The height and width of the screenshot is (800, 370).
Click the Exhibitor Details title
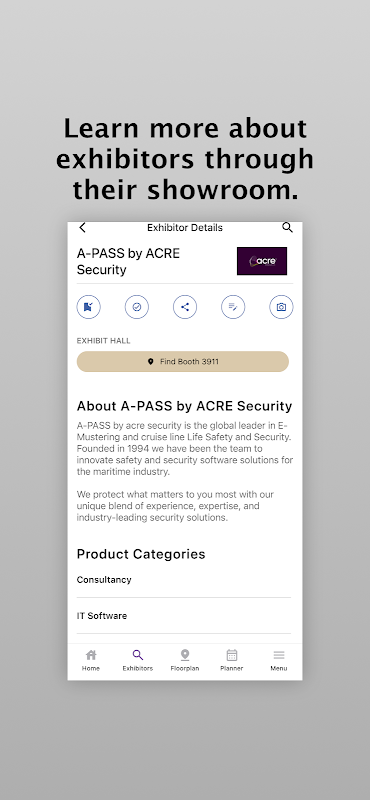coord(185,228)
